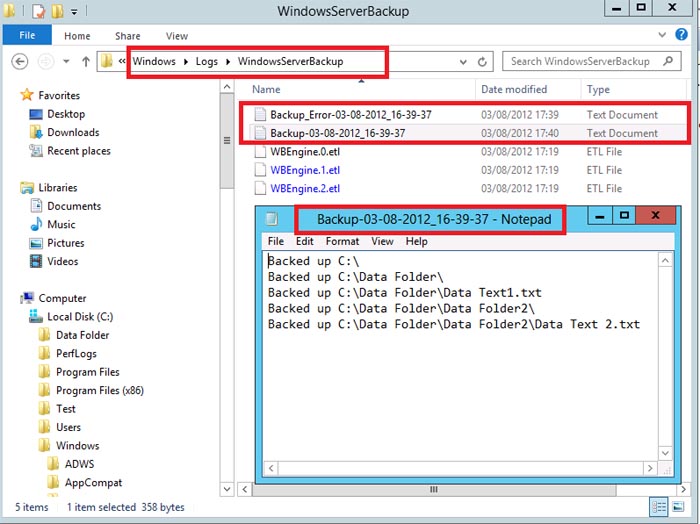The width and height of the screenshot is (700, 524).
Task: Switch to Details view layout
Action: coord(659,507)
